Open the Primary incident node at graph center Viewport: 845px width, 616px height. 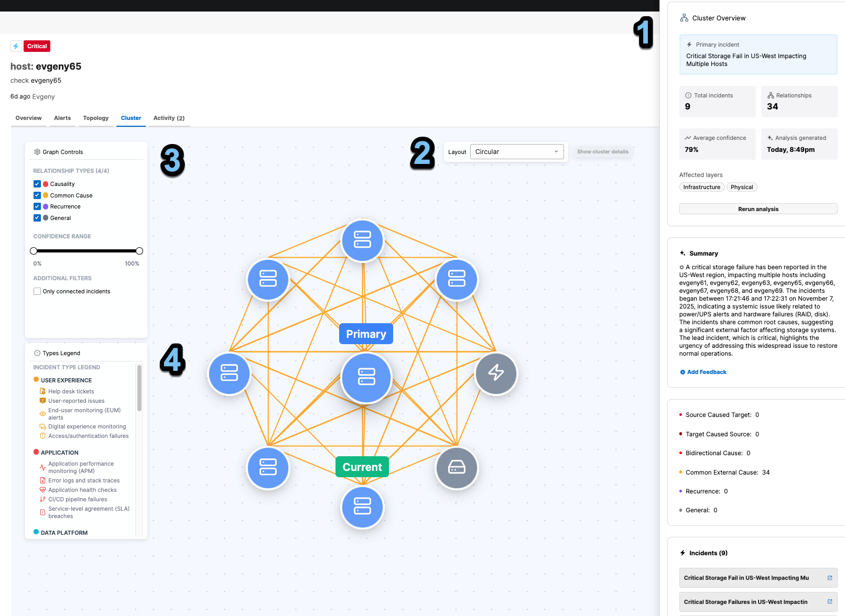click(x=366, y=378)
